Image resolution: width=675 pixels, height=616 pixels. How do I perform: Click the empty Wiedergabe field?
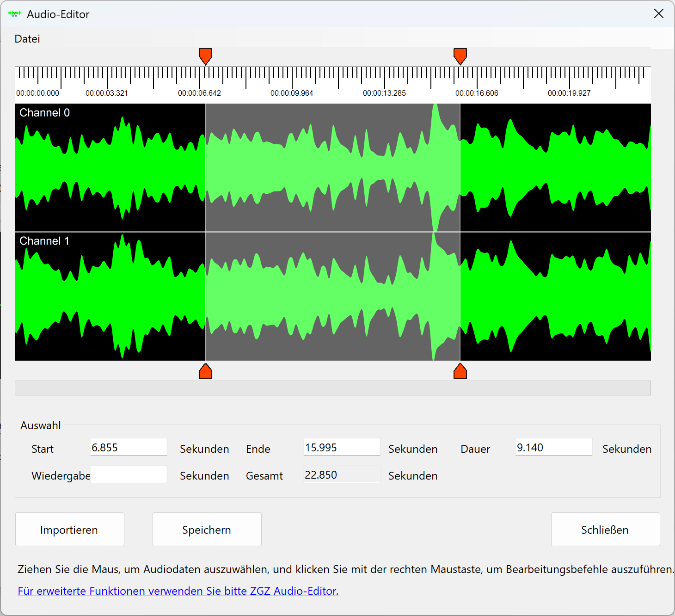[x=129, y=474]
